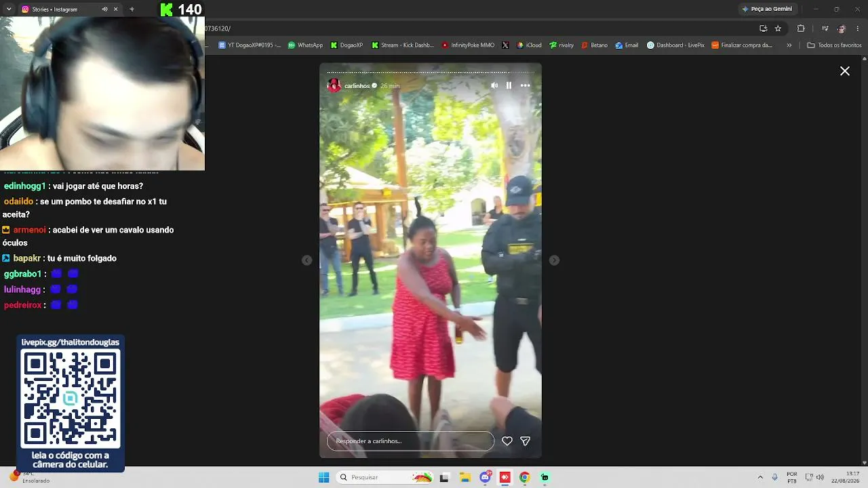
Task: Pause the carlinhos Instagram story
Action: coord(509,85)
